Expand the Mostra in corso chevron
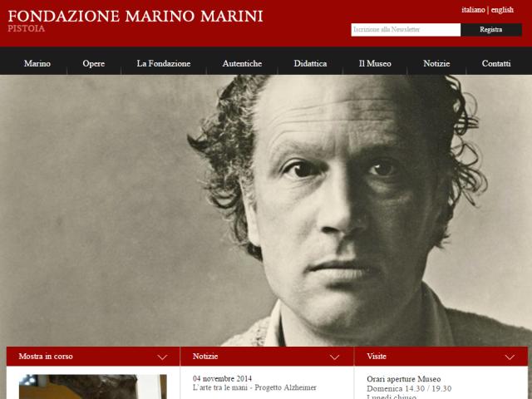Image resolution: width=532 pixels, height=399 pixels. point(163,357)
